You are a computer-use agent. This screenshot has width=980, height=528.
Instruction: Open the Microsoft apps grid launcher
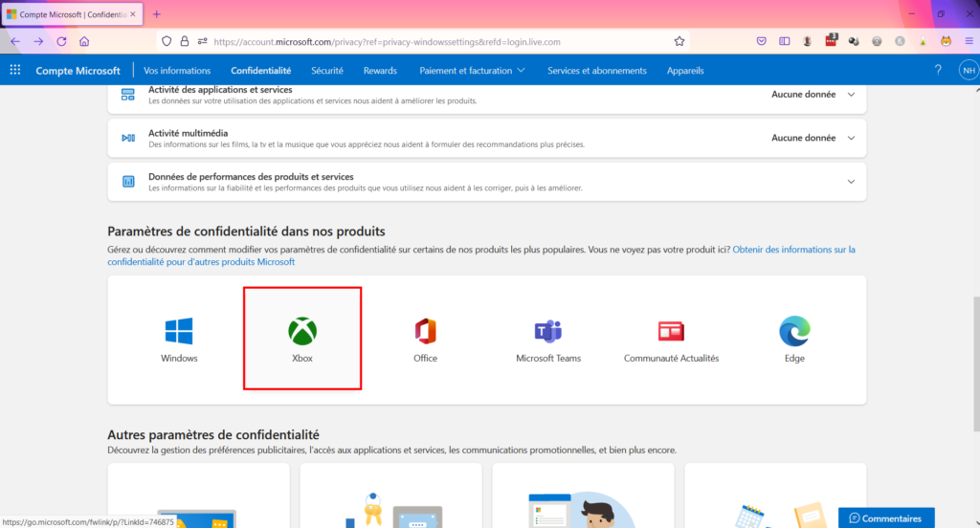pyautogui.click(x=15, y=70)
